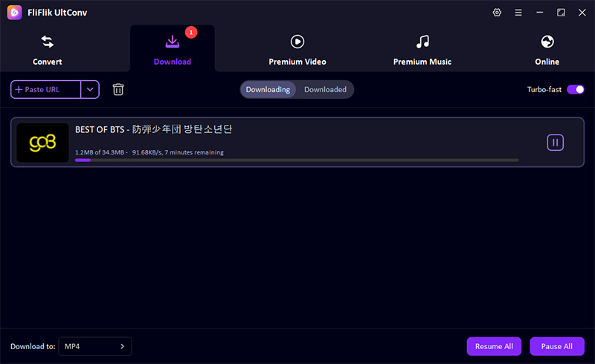Viewport: 595px width, 364px height.
Task: Click the Turbo-fast label
Action: (x=544, y=89)
